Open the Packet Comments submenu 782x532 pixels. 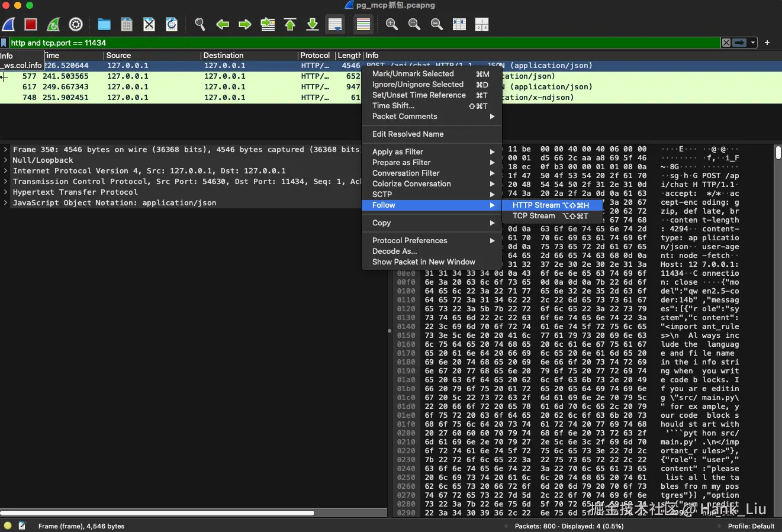432,117
